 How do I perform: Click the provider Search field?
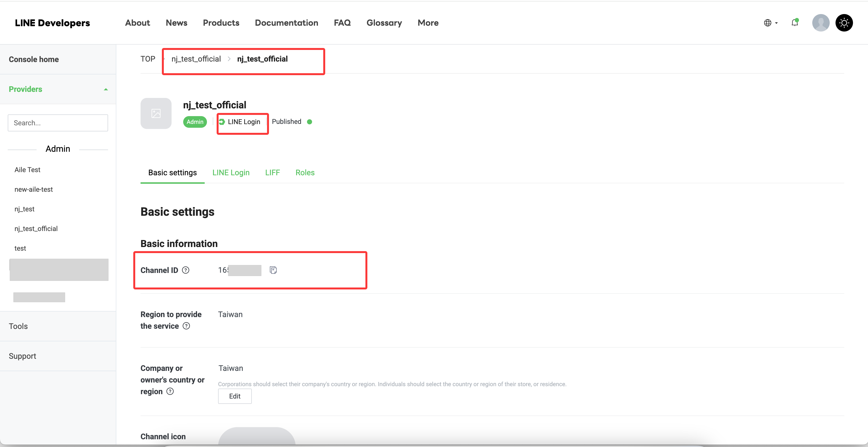[x=58, y=123]
